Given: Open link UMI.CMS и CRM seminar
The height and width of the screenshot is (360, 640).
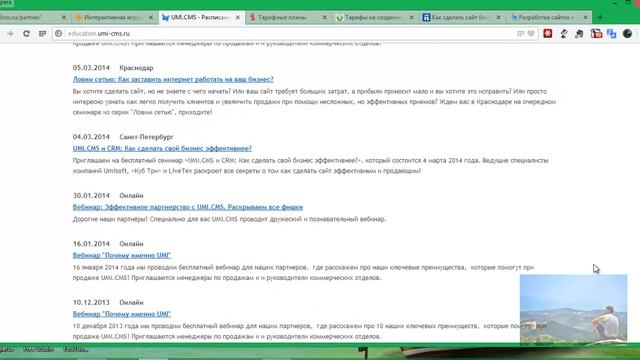Looking at the screenshot, I should coord(162,149).
